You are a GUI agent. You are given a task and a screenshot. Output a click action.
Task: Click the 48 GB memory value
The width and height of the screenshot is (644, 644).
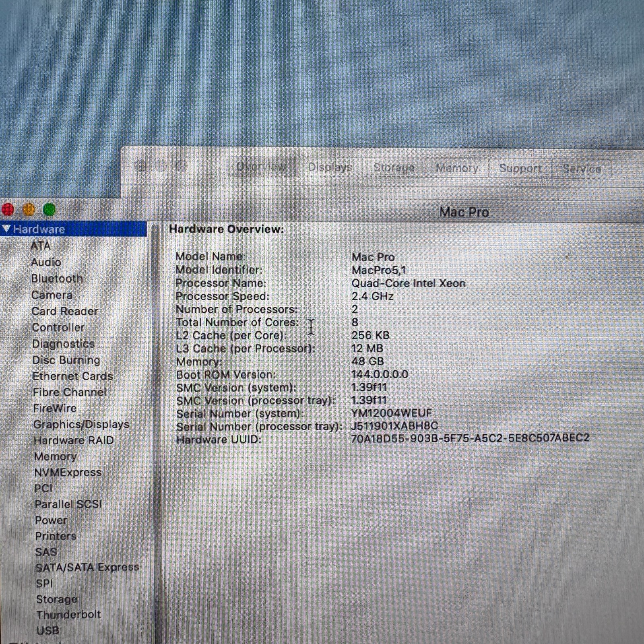tap(367, 361)
